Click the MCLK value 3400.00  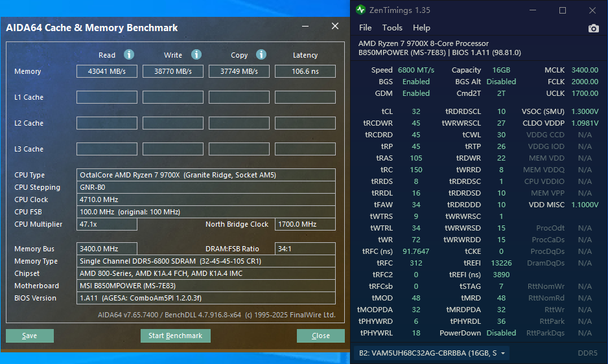(585, 70)
